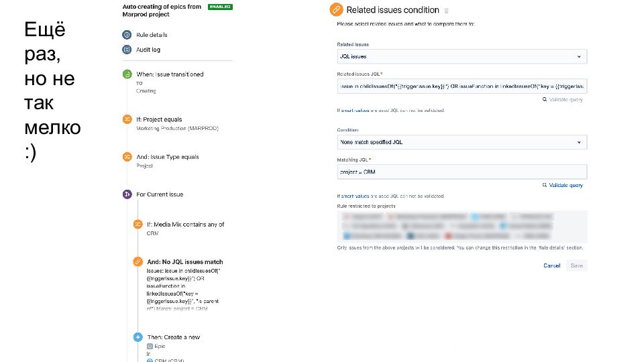Click the Save button
The height and width of the screenshot is (362, 644).
pos(576,265)
